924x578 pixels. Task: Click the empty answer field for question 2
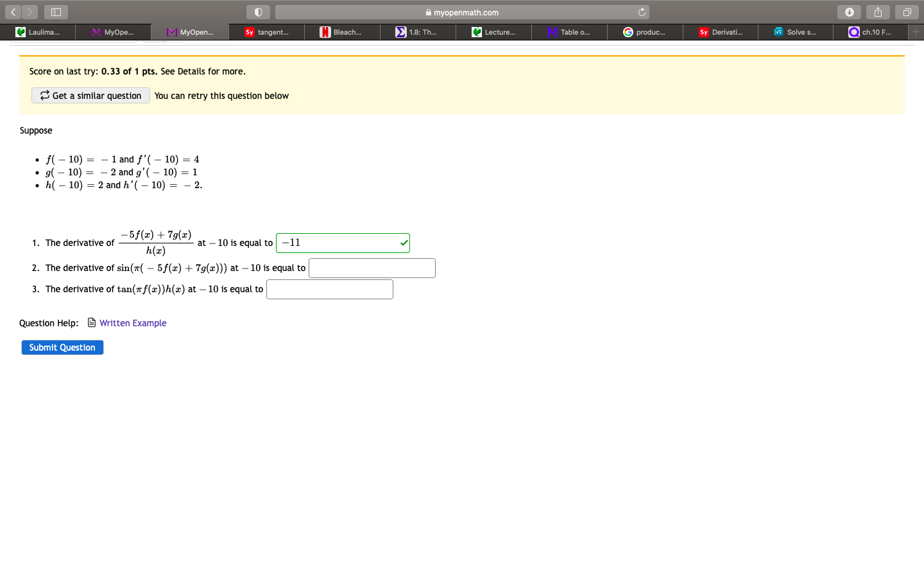[372, 268]
